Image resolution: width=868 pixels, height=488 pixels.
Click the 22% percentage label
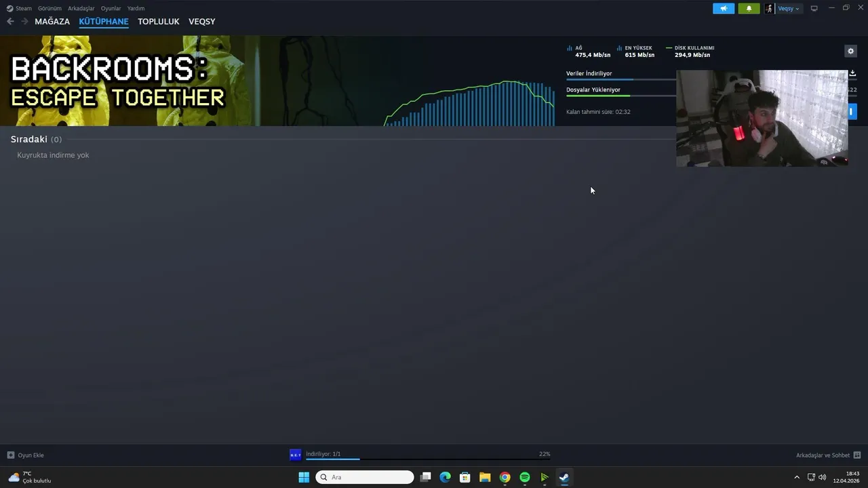545,454
